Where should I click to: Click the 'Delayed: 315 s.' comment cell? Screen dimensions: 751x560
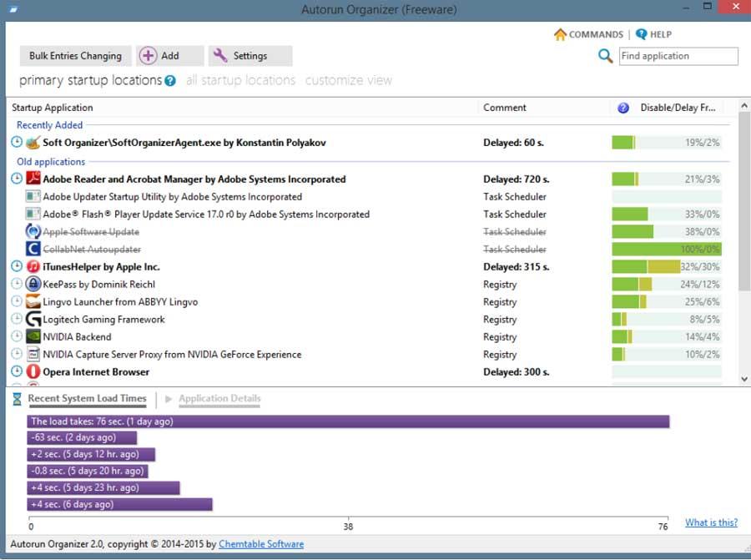click(x=517, y=267)
